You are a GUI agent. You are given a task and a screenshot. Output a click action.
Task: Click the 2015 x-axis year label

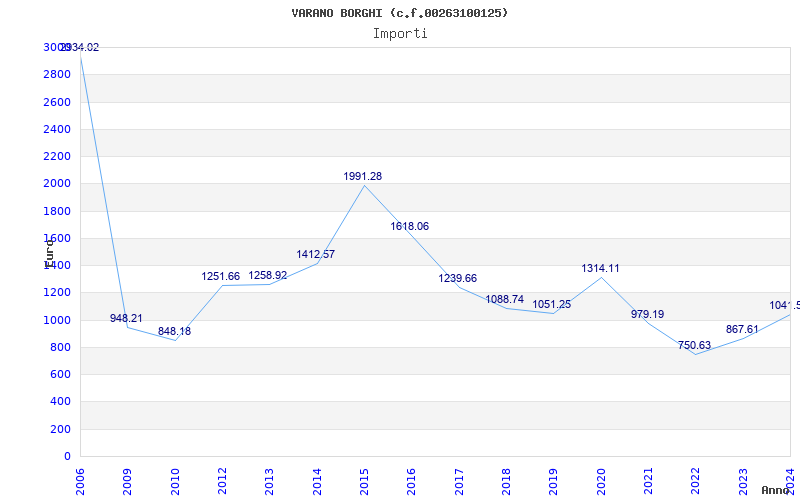[x=364, y=482]
